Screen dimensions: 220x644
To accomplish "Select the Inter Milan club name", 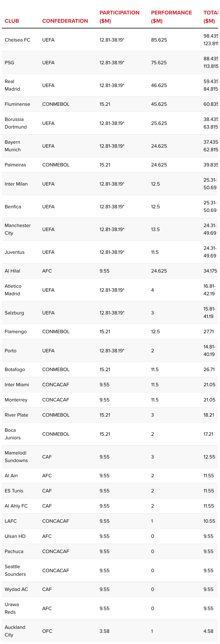I will click(16, 184).
